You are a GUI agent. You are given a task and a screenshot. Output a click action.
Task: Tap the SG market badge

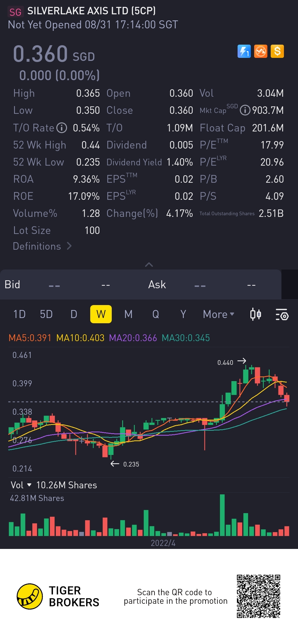click(x=15, y=12)
